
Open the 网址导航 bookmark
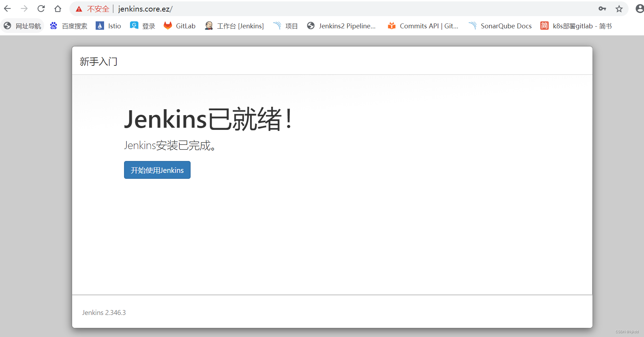[22, 26]
